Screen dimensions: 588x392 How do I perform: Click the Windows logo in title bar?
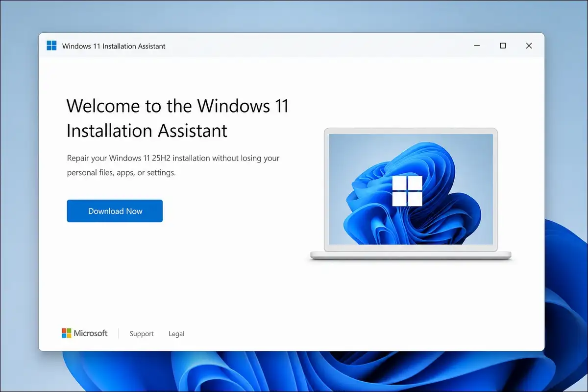[x=51, y=46]
